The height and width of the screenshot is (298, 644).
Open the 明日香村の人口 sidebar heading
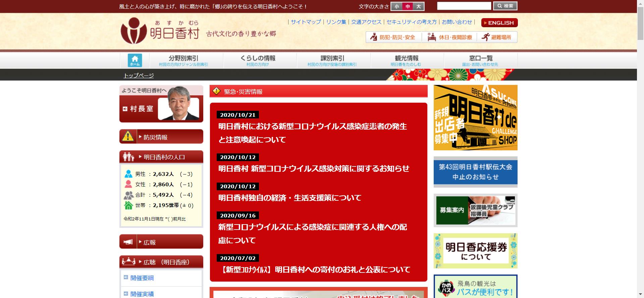161,157
